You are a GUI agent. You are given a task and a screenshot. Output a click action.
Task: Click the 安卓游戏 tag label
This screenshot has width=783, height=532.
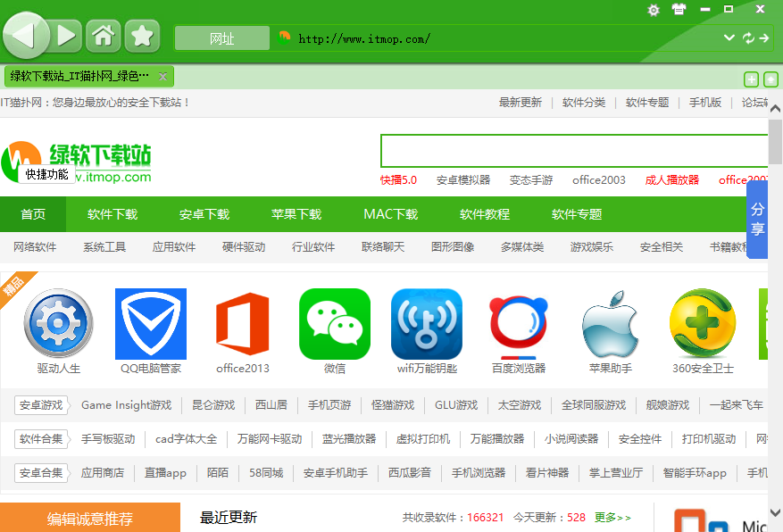point(41,405)
